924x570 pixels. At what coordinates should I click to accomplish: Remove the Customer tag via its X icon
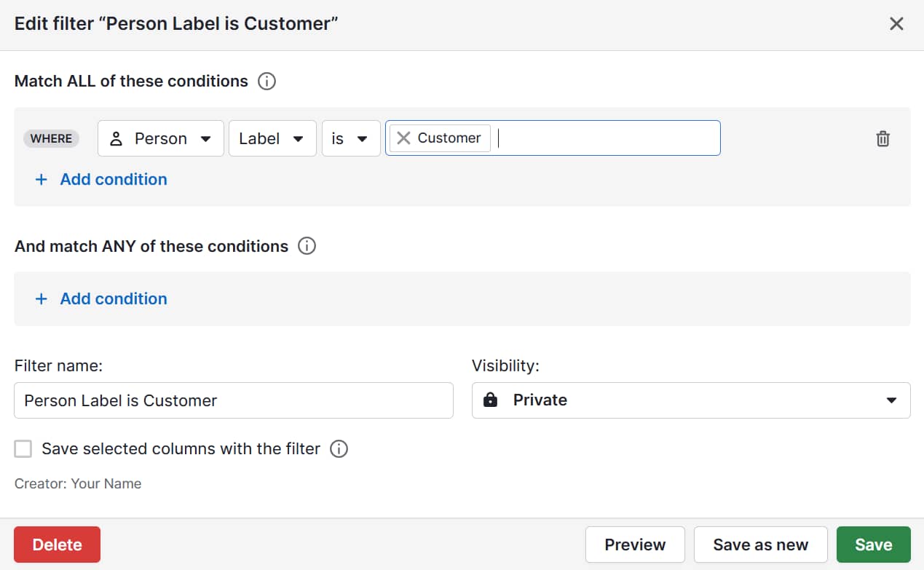[x=406, y=138]
